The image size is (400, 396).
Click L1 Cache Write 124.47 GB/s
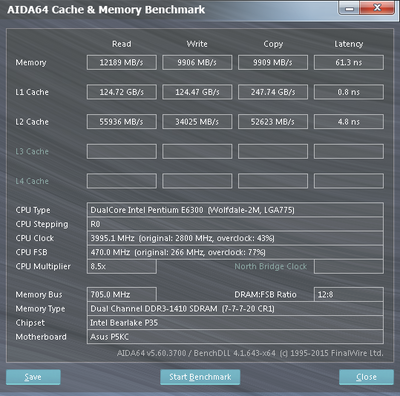click(197, 92)
